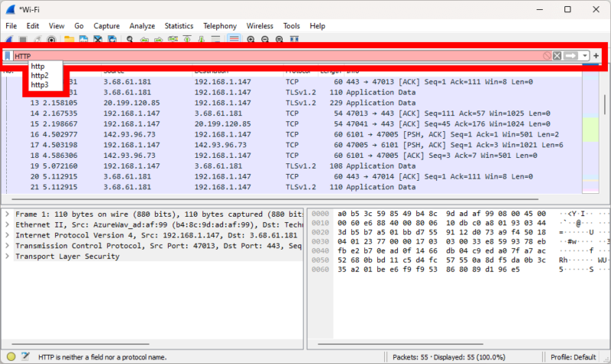Jump to the last packet
The height and width of the screenshot is (364, 611).
coord(202,40)
